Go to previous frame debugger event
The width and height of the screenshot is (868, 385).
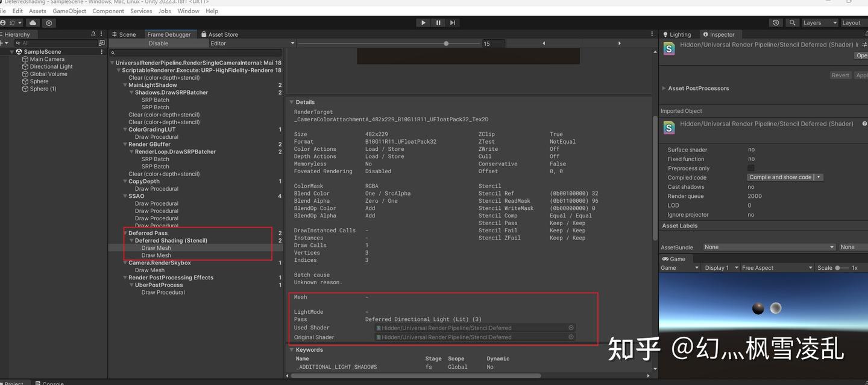click(x=544, y=43)
